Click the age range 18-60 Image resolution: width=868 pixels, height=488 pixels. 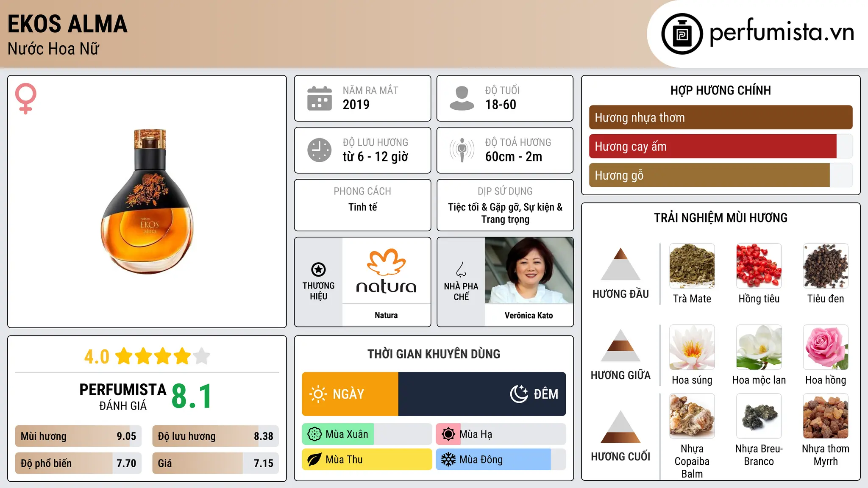[x=501, y=104]
